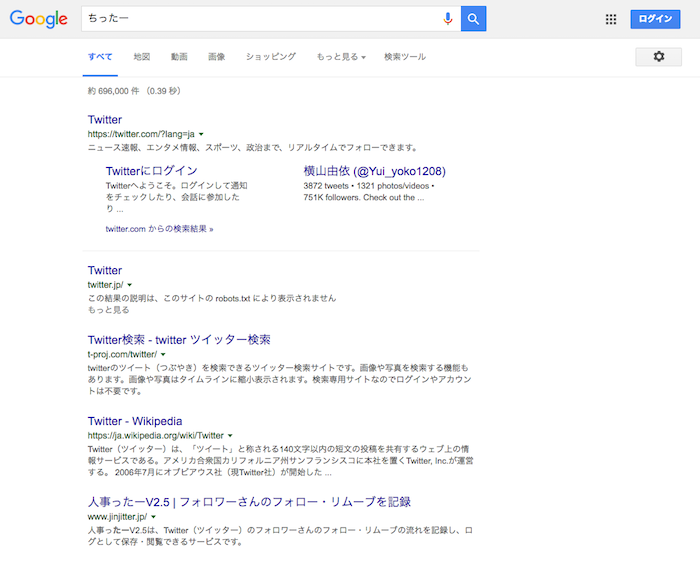Select the 動画 tab
The width and height of the screenshot is (700, 563).
coord(179,57)
